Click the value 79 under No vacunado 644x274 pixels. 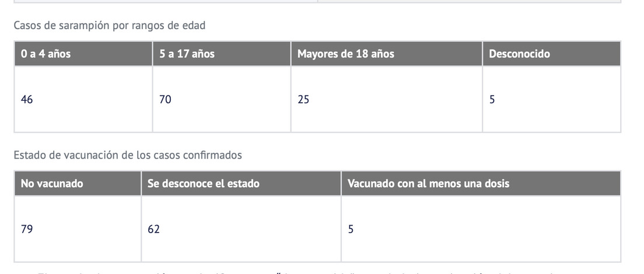(x=27, y=229)
